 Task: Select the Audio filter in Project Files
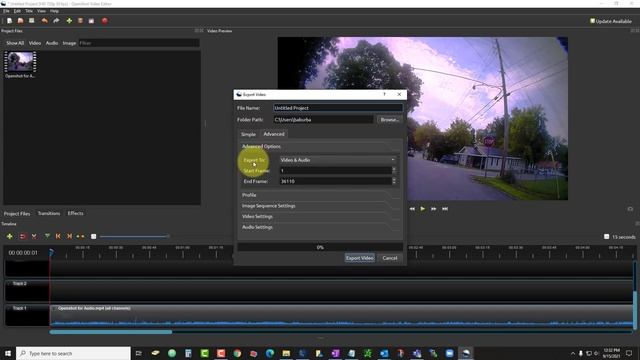(52, 43)
